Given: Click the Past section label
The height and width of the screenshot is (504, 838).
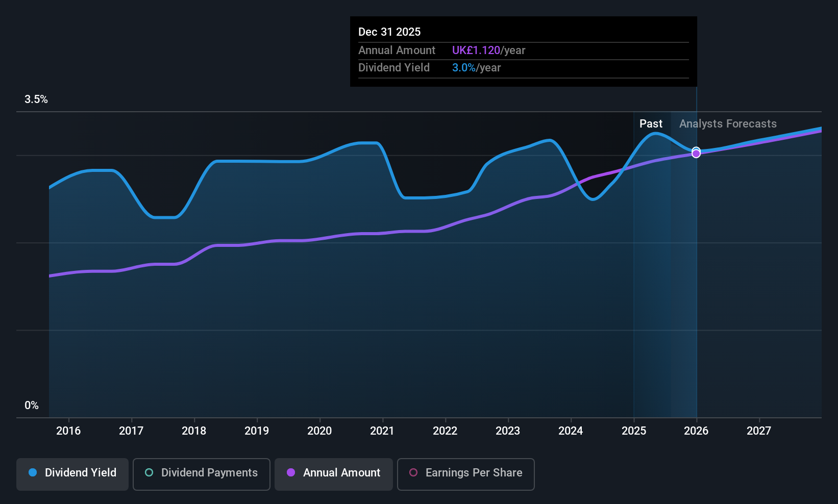Looking at the screenshot, I should 651,124.
